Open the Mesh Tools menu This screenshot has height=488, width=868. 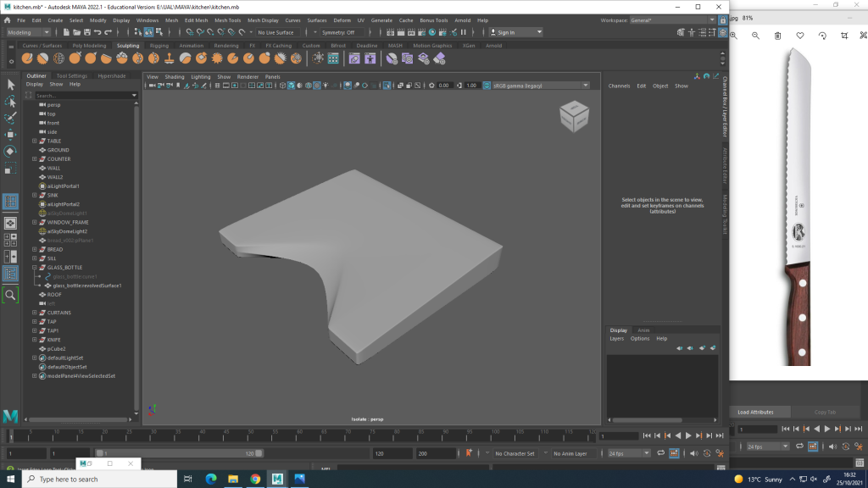227,19
